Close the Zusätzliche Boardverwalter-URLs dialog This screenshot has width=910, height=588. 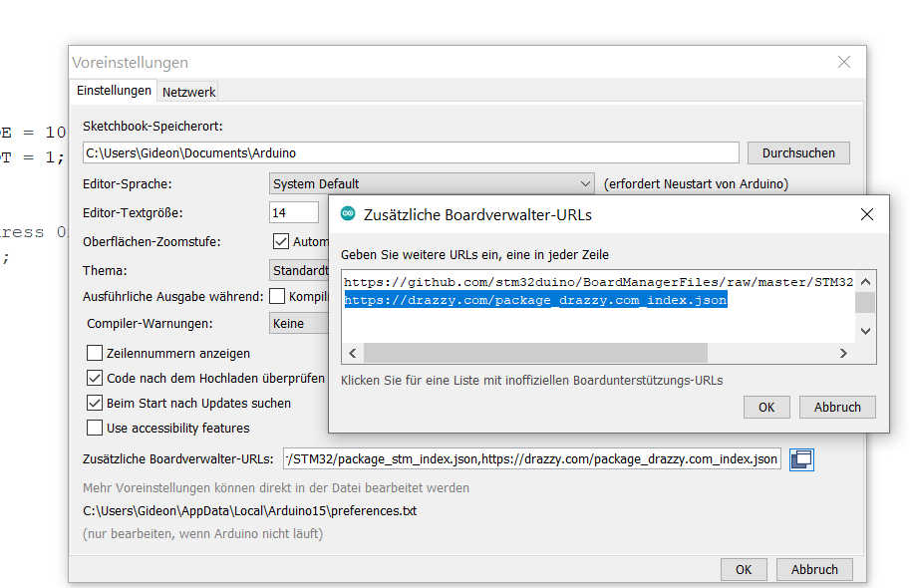click(x=866, y=214)
